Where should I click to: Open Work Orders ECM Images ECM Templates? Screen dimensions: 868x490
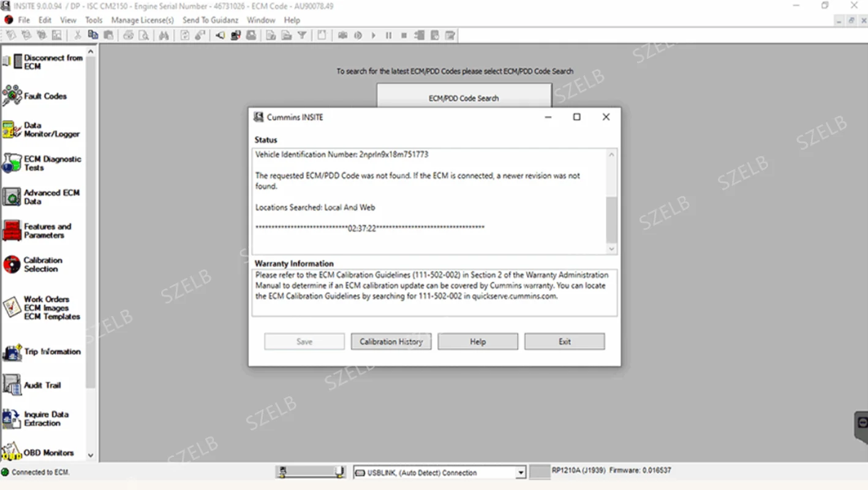pyautogui.click(x=41, y=307)
